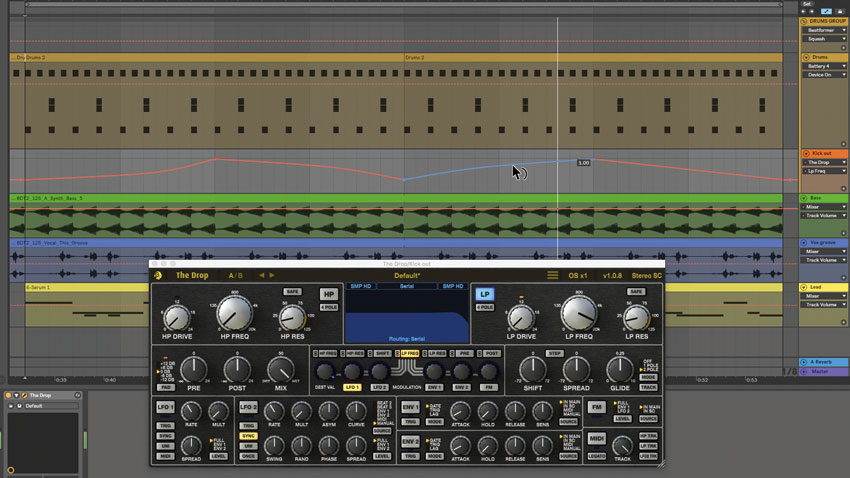Image resolution: width=850 pixels, height=478 pixels.
Task: Select previous preset arrow in The Drop
Action: click(x=262, y=275)
